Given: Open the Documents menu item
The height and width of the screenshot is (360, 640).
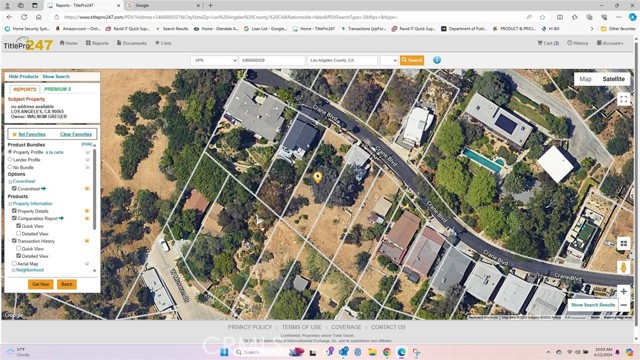Looking at the screenshot, I should [131, 43].
